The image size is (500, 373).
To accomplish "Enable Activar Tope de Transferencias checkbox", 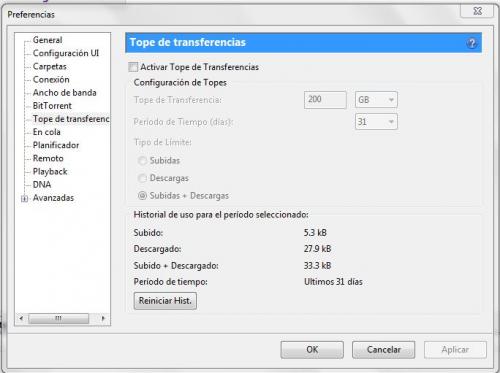I will pos(133,67).
